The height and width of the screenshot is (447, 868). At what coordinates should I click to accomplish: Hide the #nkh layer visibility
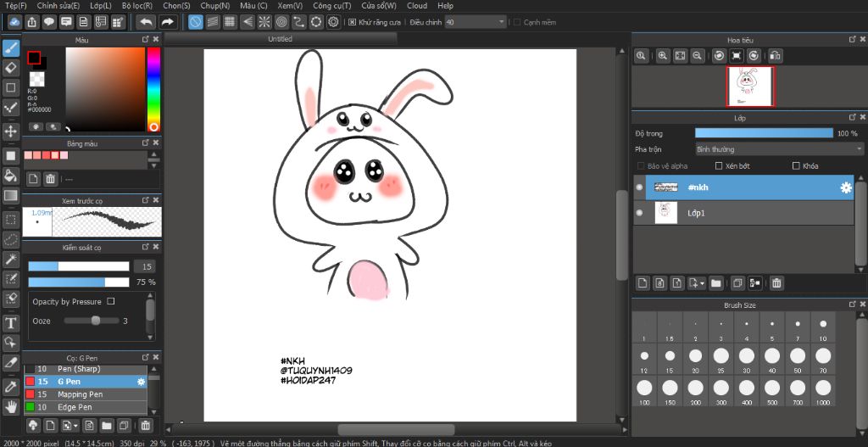[x=640, y=187]
